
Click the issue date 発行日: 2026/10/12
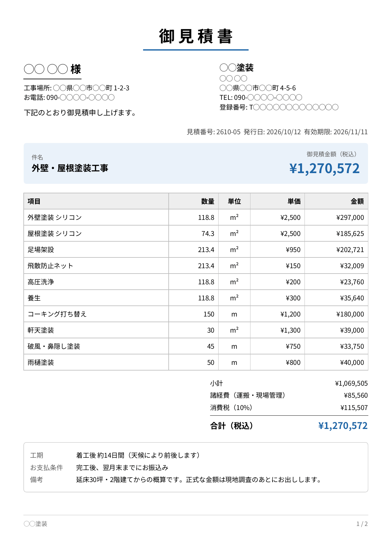click(x=272, y=132)
